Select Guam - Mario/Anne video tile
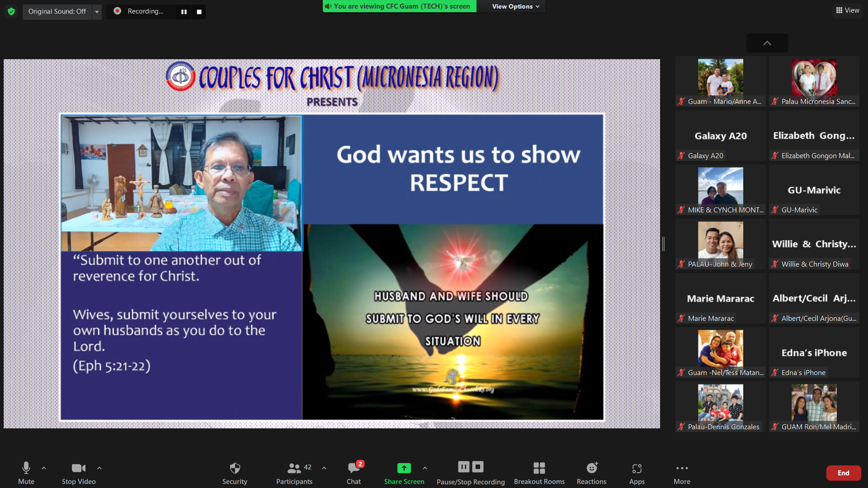Screen dimensions: 868x488 tap(721, 81)
